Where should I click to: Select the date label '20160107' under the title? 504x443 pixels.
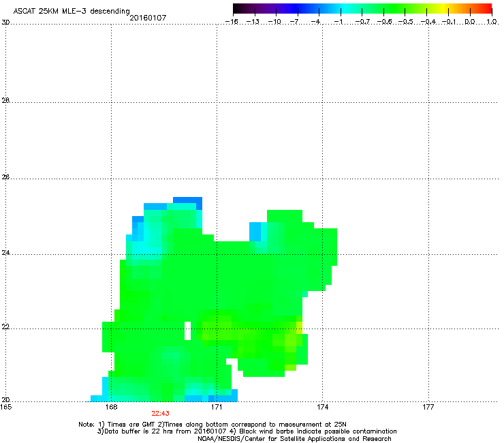coord(148,18)
